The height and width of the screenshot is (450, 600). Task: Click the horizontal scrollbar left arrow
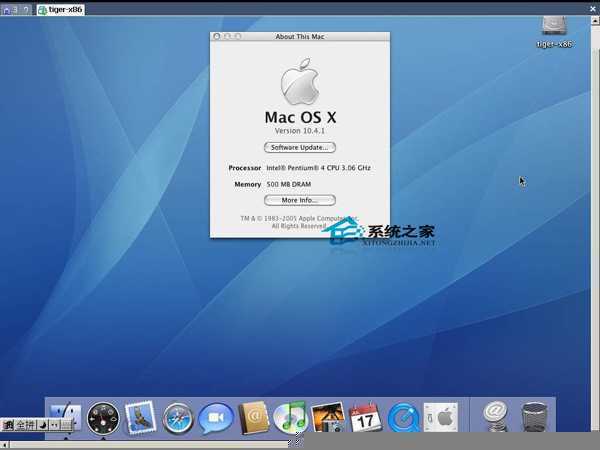[x=5, y=445]
